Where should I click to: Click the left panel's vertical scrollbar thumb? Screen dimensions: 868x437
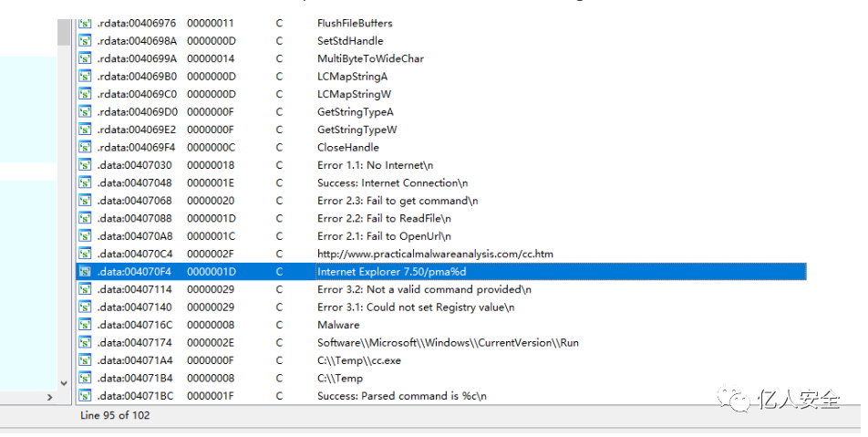64,32
